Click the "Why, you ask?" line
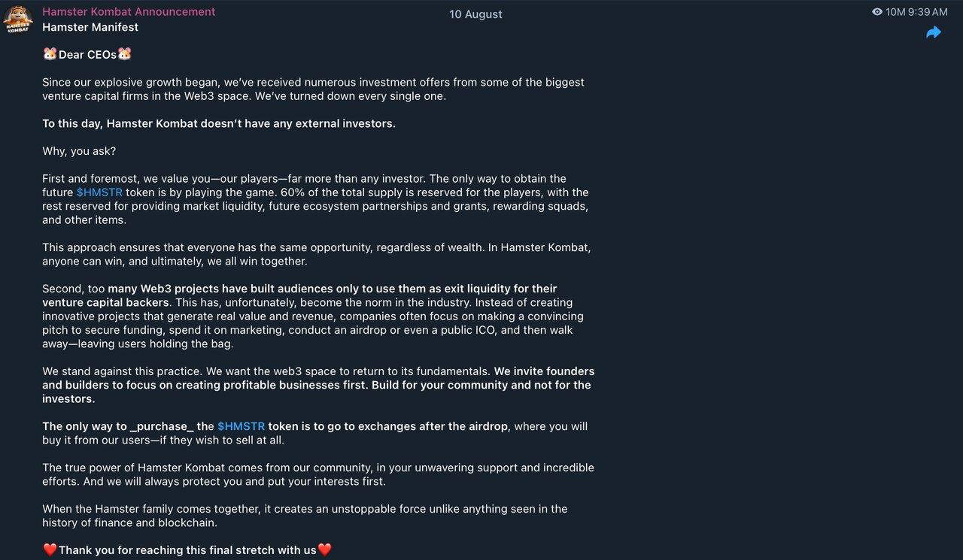 (x=79, y=151)
